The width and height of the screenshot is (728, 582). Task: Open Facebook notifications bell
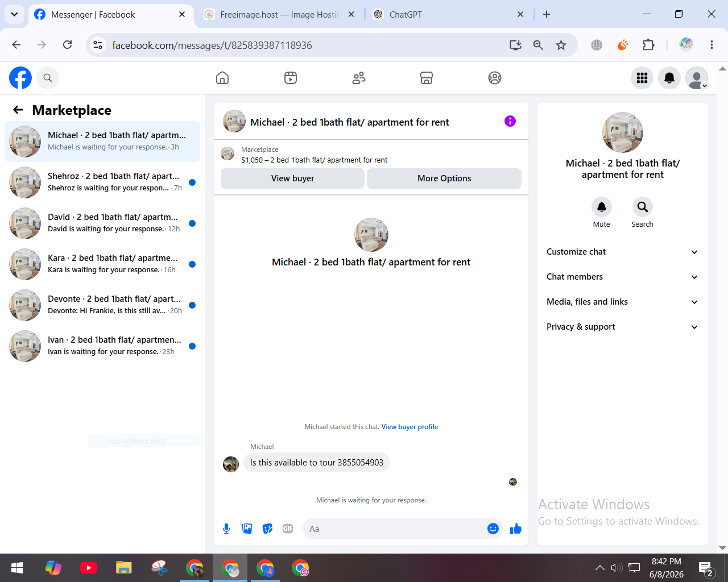click(669, 78)
